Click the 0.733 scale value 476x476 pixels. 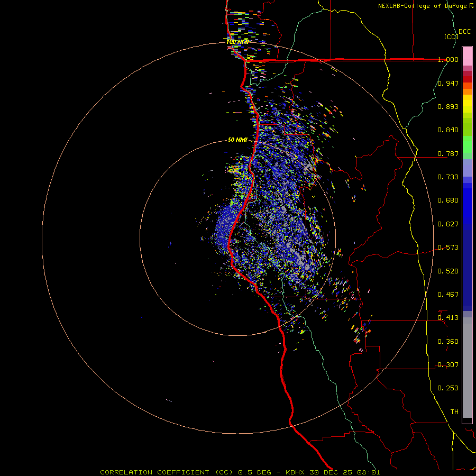point(448,177)
